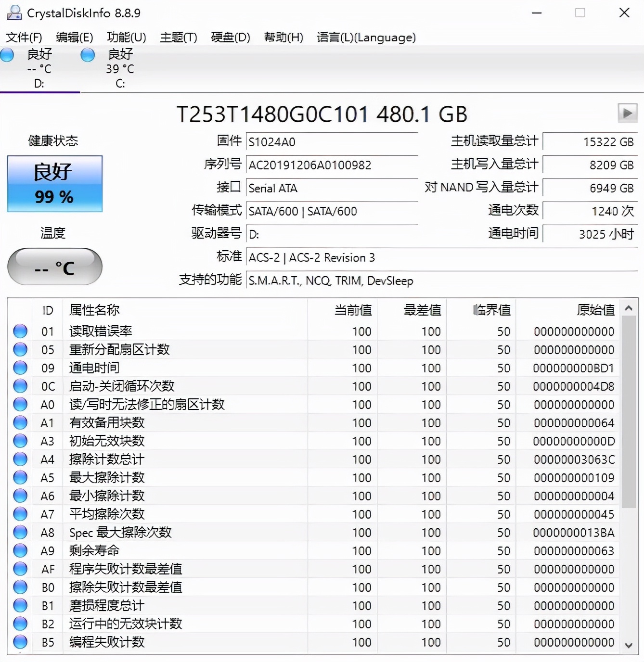644x662 pixels.
Task: Click the SMART list scrollbar up arrow
Action: tap(629, 308)
